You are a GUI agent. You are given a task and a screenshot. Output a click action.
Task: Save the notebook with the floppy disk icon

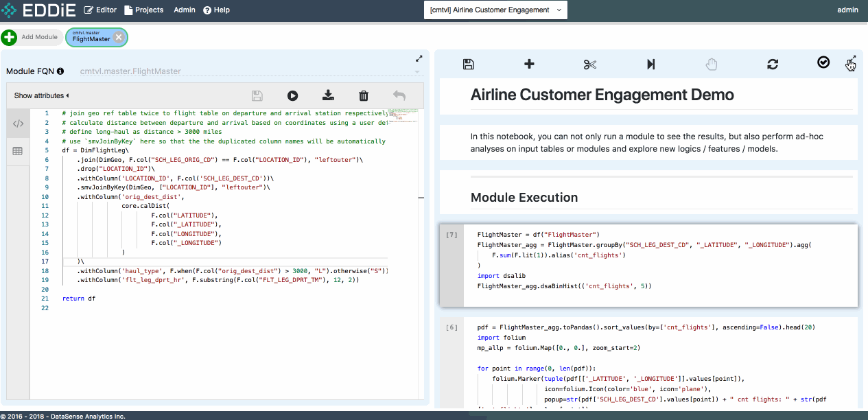469,64
